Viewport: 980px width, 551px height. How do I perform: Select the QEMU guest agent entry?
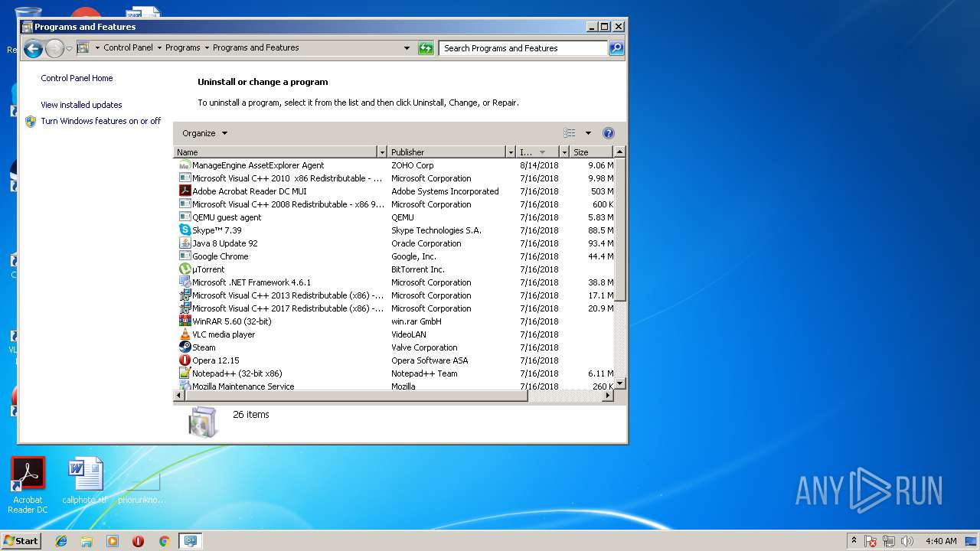pyautogui.click(x=395, y=217)
